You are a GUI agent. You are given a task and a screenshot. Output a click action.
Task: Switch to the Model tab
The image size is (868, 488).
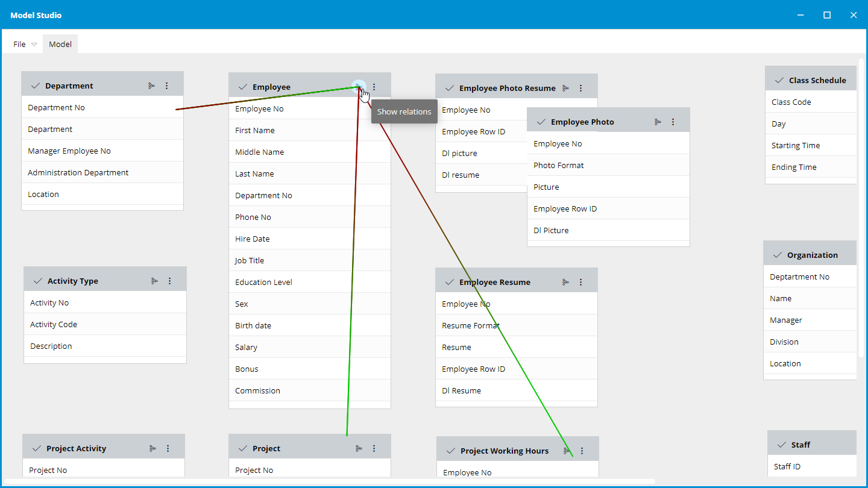coord(60,44)
